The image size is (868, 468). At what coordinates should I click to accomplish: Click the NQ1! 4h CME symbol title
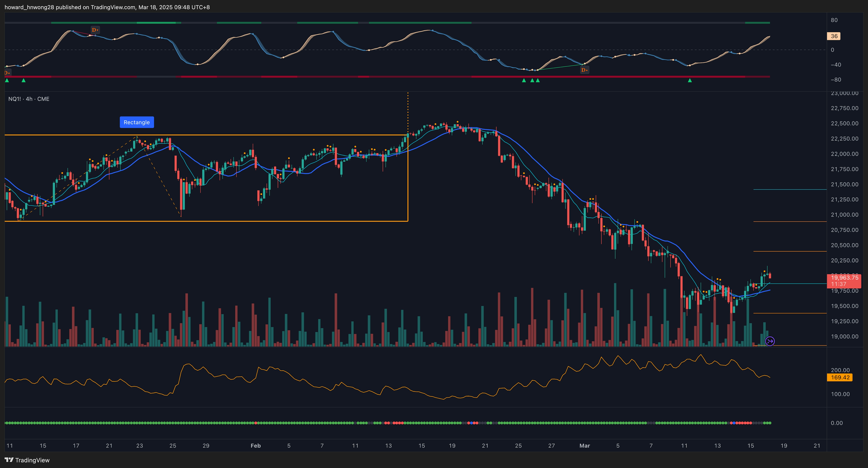29,99
